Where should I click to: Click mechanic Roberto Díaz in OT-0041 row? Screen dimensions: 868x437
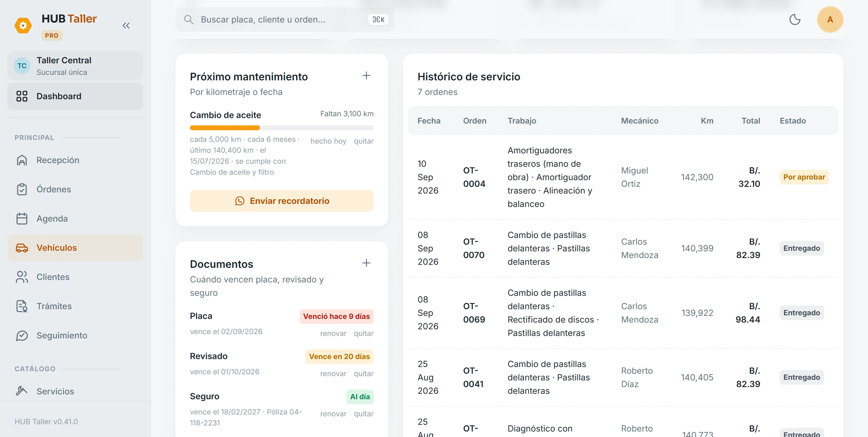click(x=637, y=377)
